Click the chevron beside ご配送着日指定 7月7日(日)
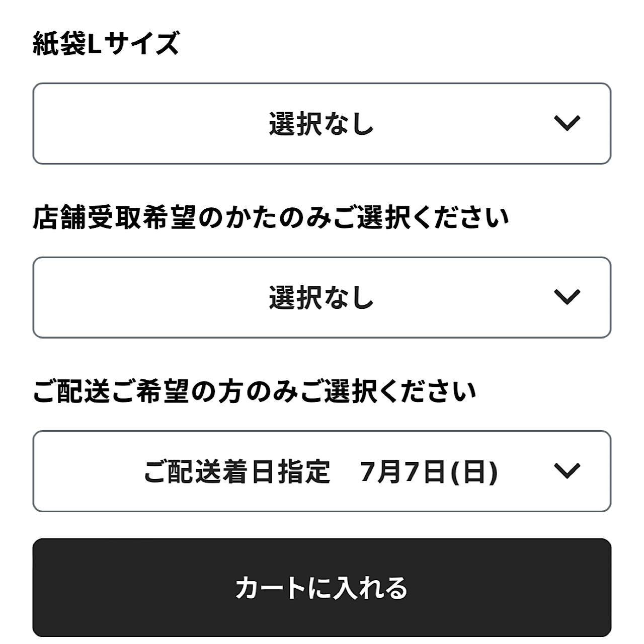The image size is (644, 644). [x=567, y=471]
